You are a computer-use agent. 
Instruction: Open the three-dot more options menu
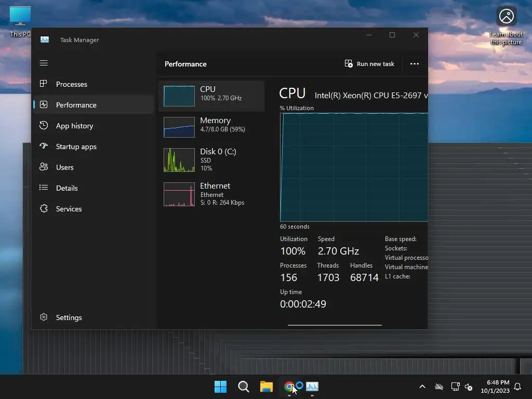click(x=414, y=64)
